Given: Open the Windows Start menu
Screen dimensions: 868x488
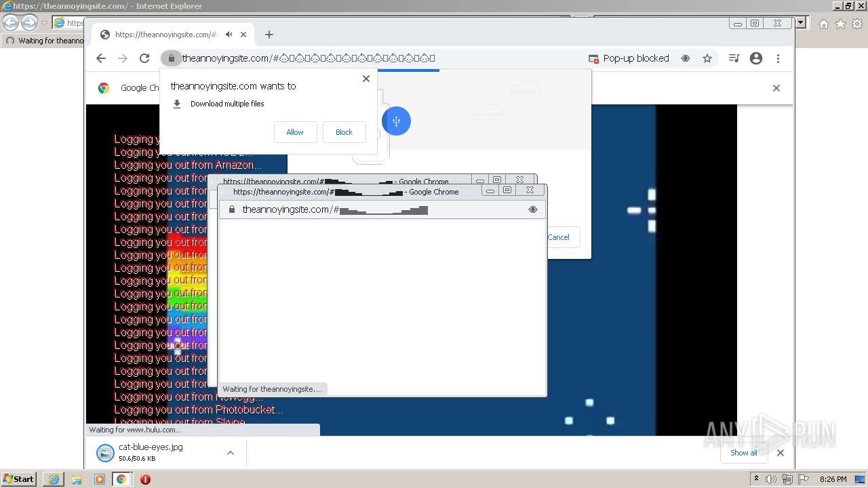Looking at the screenshot, I should click(18, 479).
